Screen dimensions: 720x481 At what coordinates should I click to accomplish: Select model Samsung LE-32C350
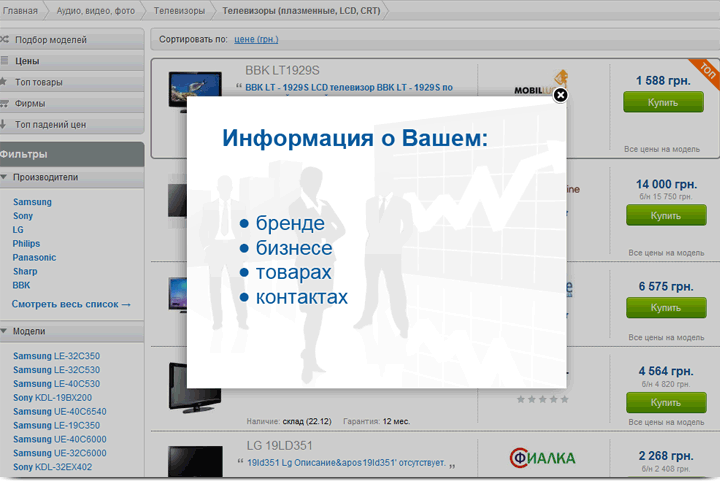pyautogui.click(x=56, y=356)
